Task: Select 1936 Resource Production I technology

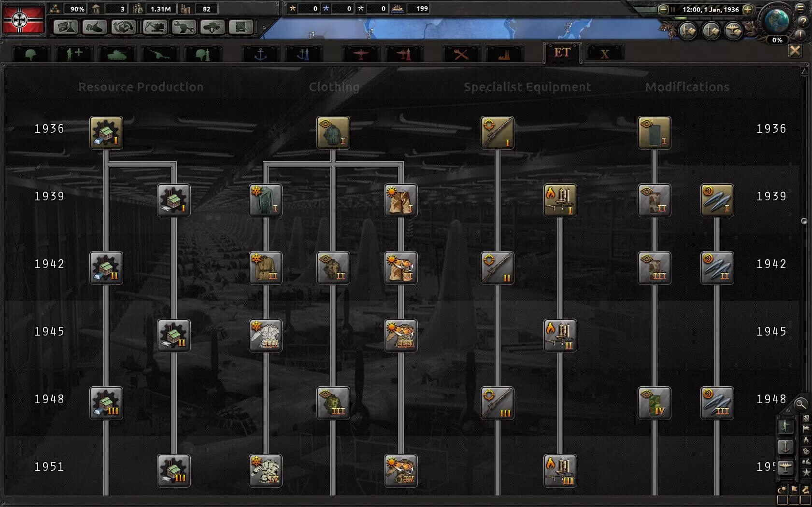Action: [x=106, y=132]
